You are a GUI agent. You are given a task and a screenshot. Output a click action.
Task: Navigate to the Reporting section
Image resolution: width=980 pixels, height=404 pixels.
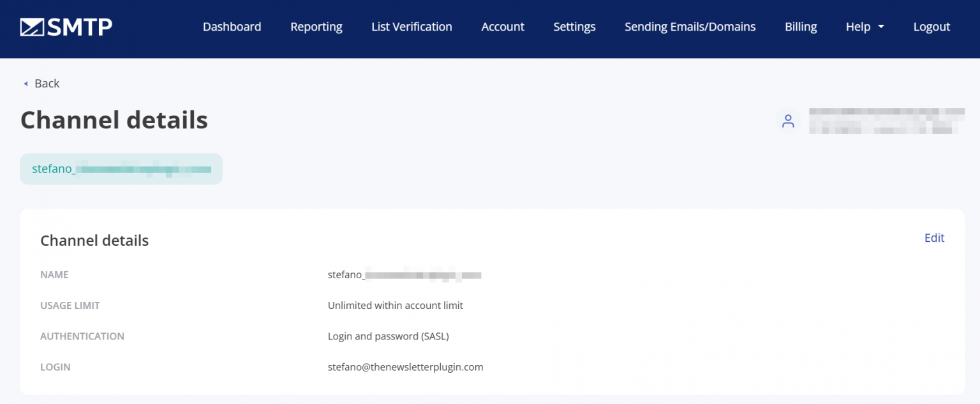(x=316, y=27)
